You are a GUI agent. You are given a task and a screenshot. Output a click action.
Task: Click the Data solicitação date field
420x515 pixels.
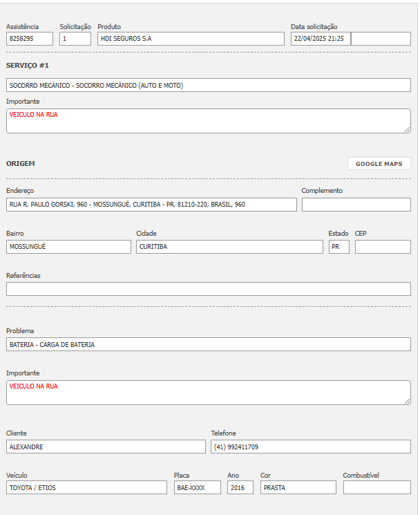[320, 39]
